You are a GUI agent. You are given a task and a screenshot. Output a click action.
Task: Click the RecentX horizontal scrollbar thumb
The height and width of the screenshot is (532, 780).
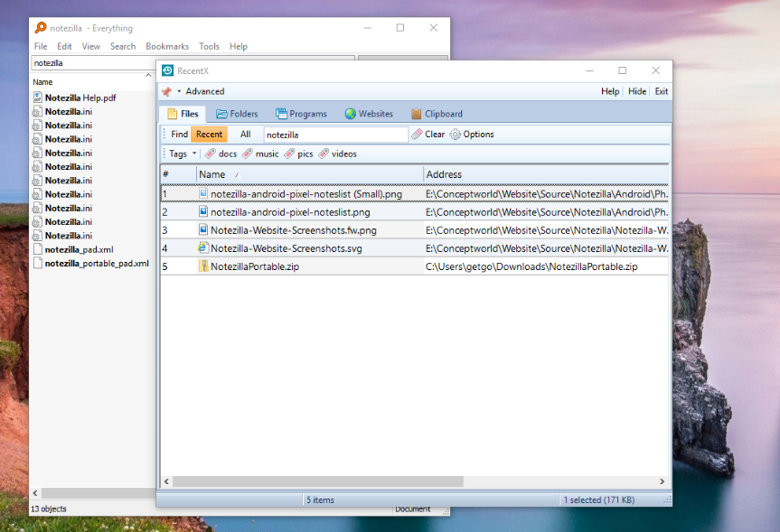[x=318, y=481]
